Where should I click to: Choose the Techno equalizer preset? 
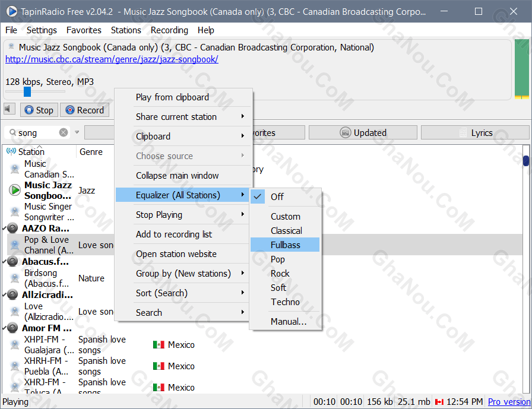coord(285,302)
